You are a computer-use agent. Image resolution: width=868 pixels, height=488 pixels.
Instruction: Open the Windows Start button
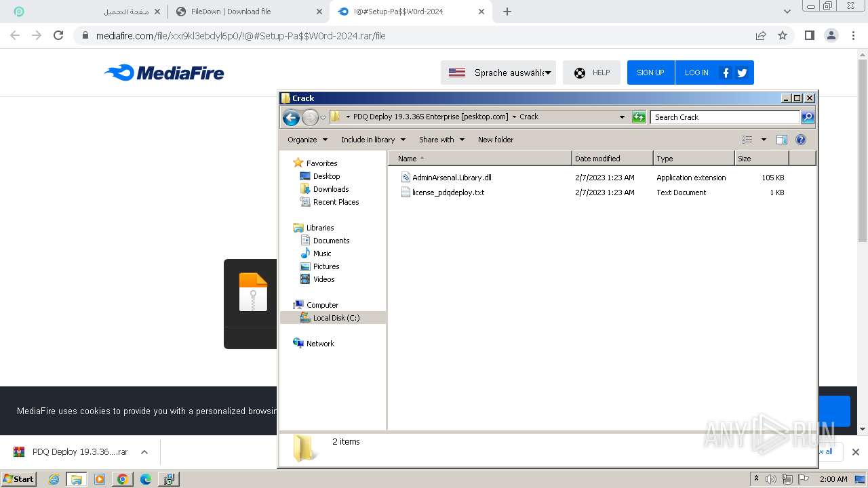[x=18, y=479]
